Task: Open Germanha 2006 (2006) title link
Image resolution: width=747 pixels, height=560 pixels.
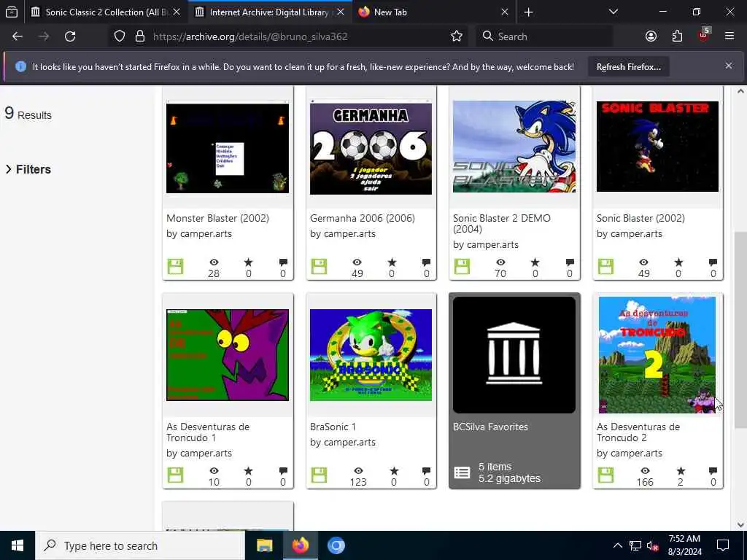Action: point(363,218)
